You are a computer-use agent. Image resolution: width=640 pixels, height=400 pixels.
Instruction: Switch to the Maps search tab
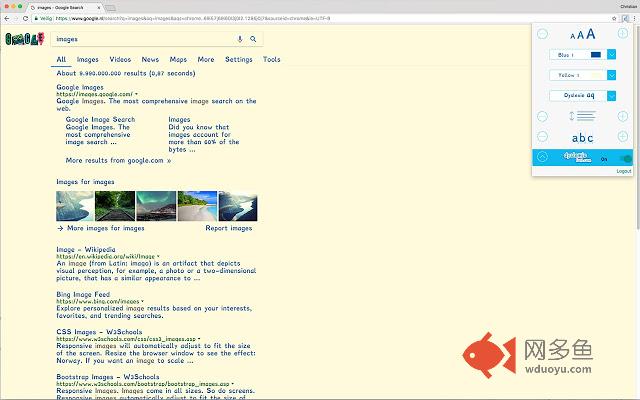178,60
